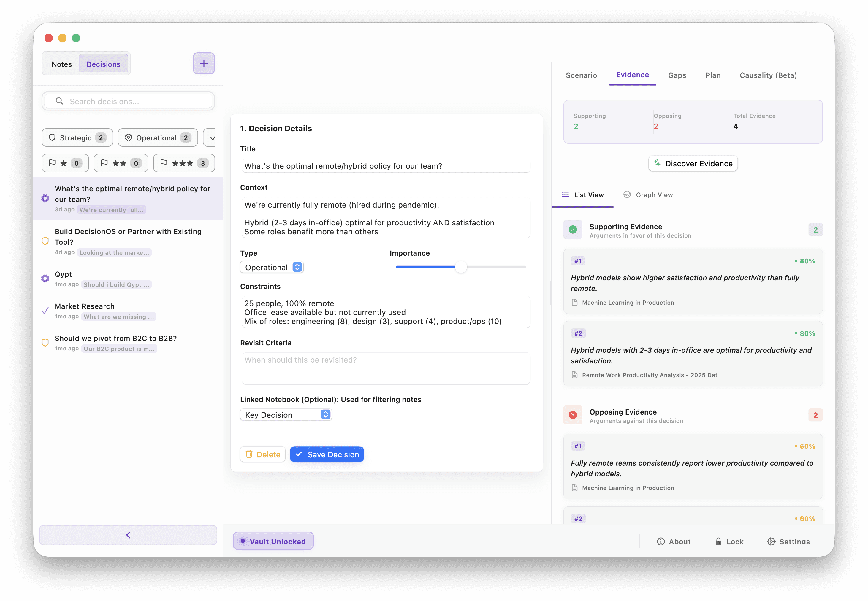Open the Type dropdown showing Operational

click(272, 267)
